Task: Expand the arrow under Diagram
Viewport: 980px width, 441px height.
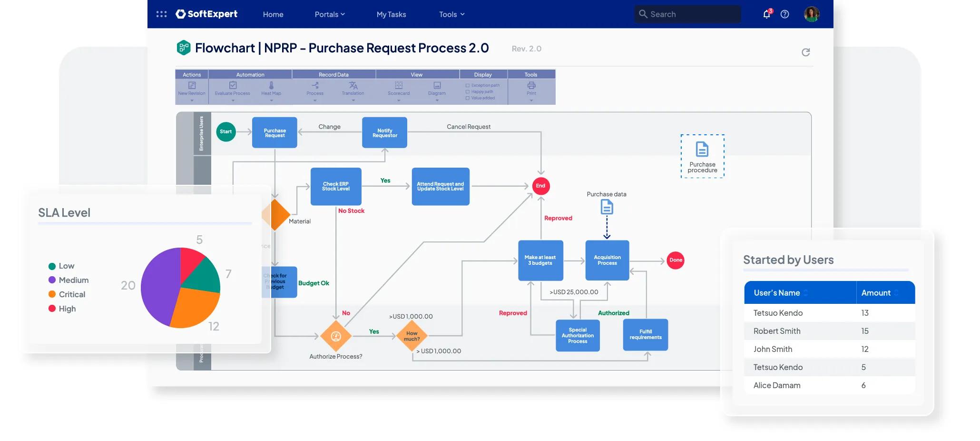Action: [x=437, y=100]
